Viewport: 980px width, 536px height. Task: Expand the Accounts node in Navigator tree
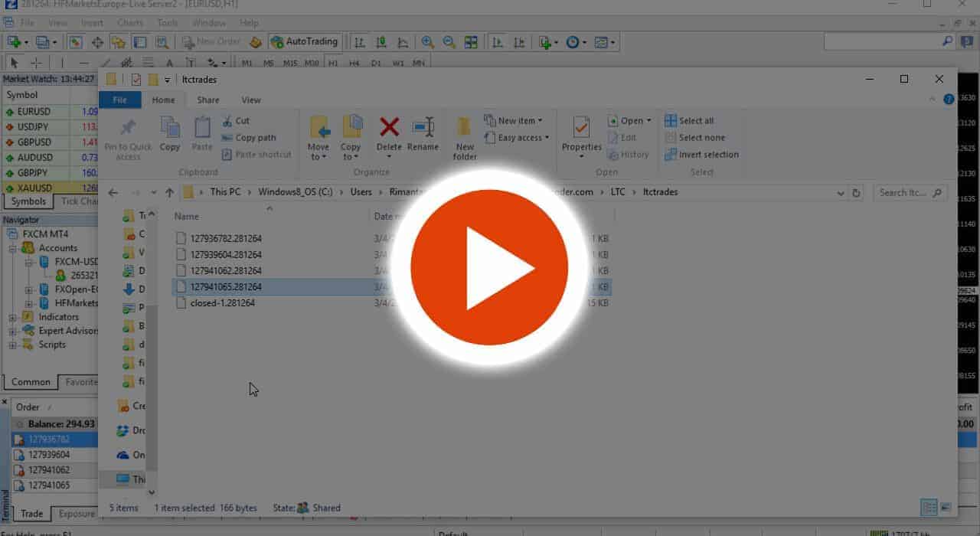pos(13,249)
